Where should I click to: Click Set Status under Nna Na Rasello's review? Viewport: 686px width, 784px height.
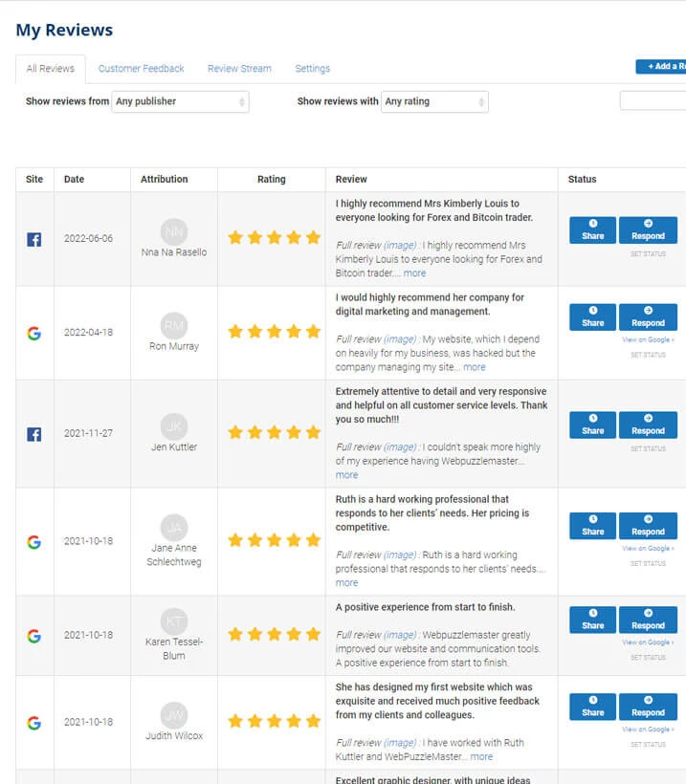click(x=648, y=254)
